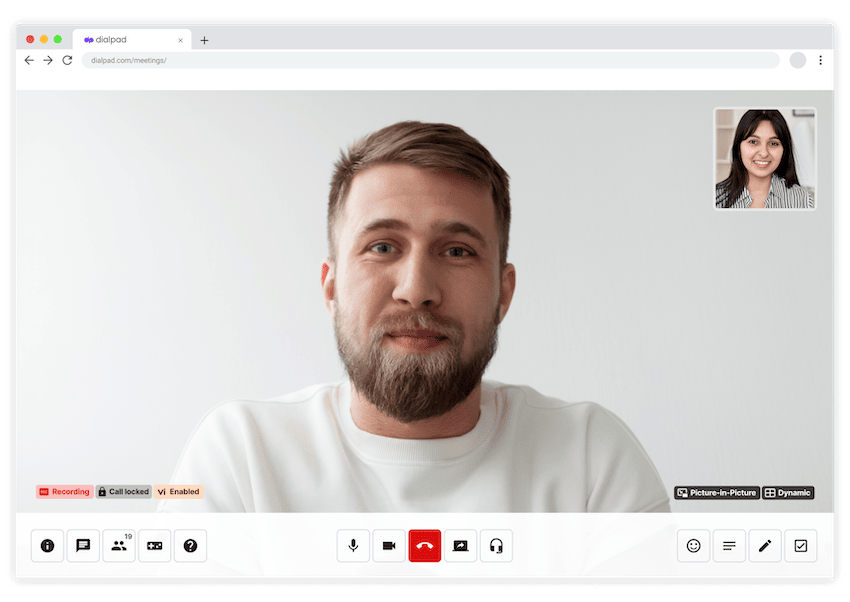Open the tasks checklist panel
This screenshot has width=850, height=602.
pyautogui.click(x=801, y=545)
